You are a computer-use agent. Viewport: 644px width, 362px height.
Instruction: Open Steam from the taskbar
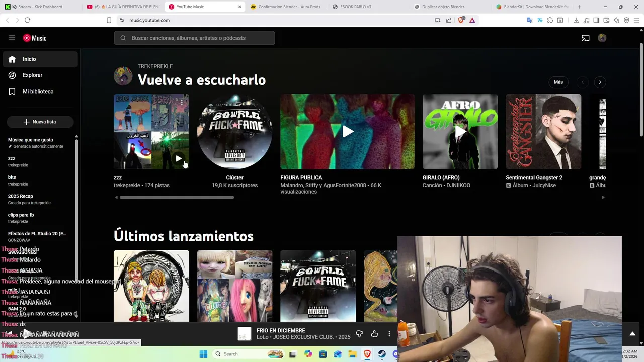[x=382, y=354]
